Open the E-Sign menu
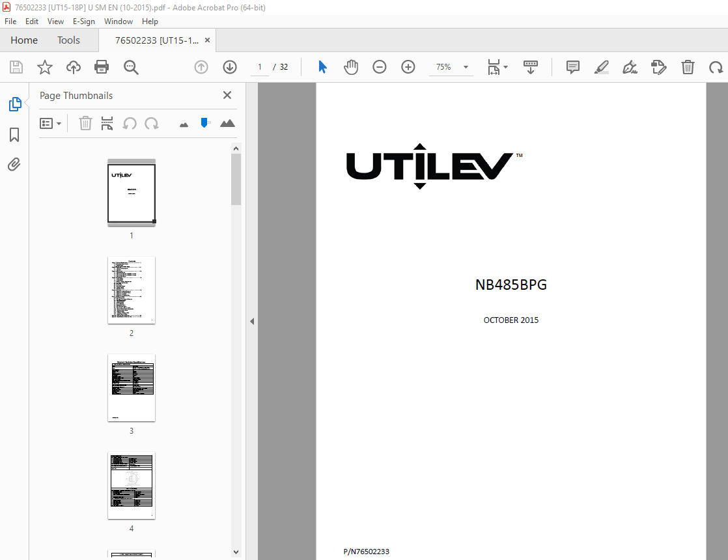Image resolution: width=728 pixels, height=560 pixels. (83, 21)
